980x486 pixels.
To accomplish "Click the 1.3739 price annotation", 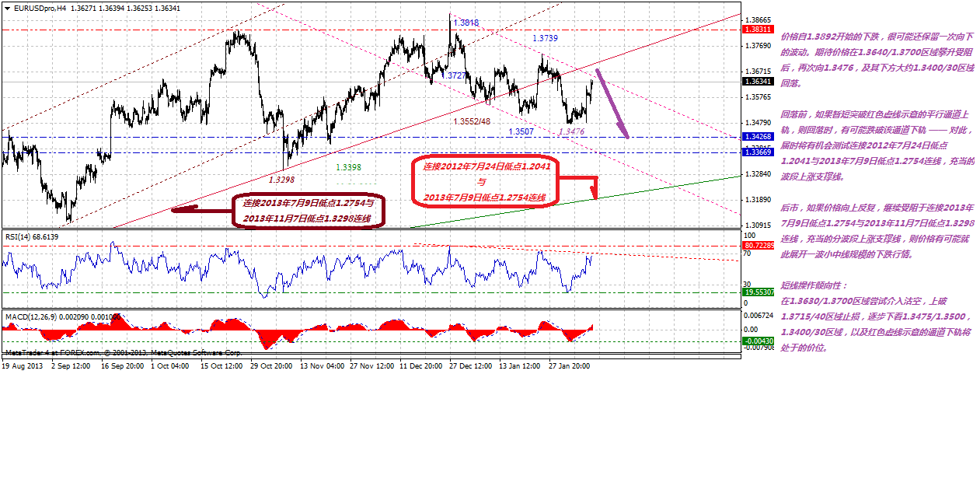I will tap(545, 38).
